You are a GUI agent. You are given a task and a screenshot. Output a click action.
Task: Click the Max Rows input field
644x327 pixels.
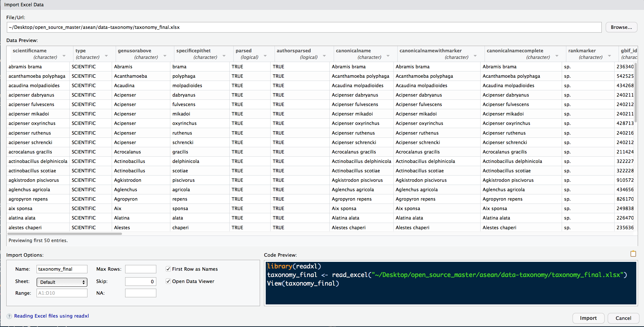141,269
